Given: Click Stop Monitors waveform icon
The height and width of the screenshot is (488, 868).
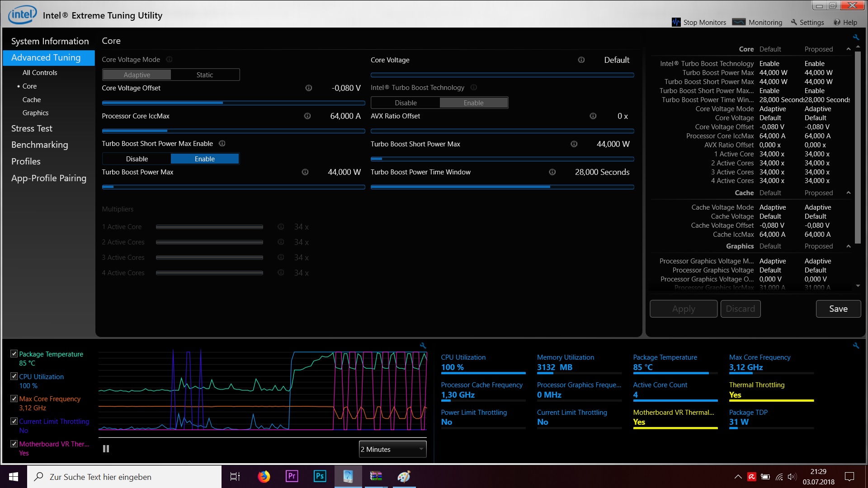Looking at the screenshot, I should tap(676, 22).
